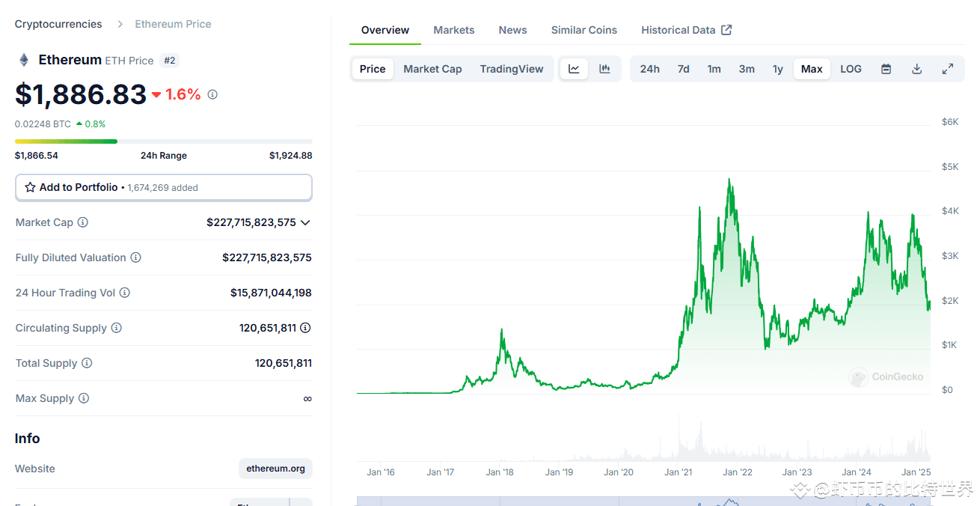Expand the Market Cap value breakdown chevron

pyautogui.click(x=304, y=222)
